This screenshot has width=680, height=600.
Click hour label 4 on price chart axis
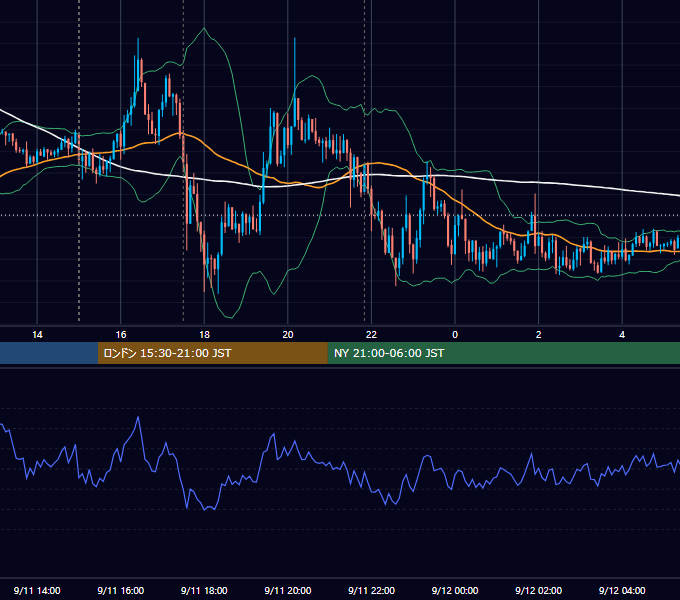tap(622, 335)
